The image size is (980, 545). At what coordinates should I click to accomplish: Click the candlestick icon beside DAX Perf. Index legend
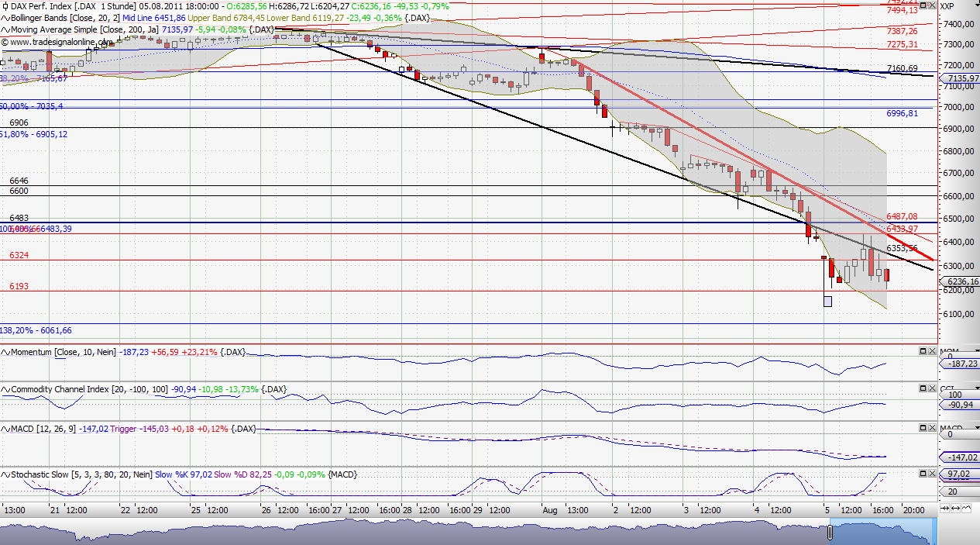coord(5,6)
